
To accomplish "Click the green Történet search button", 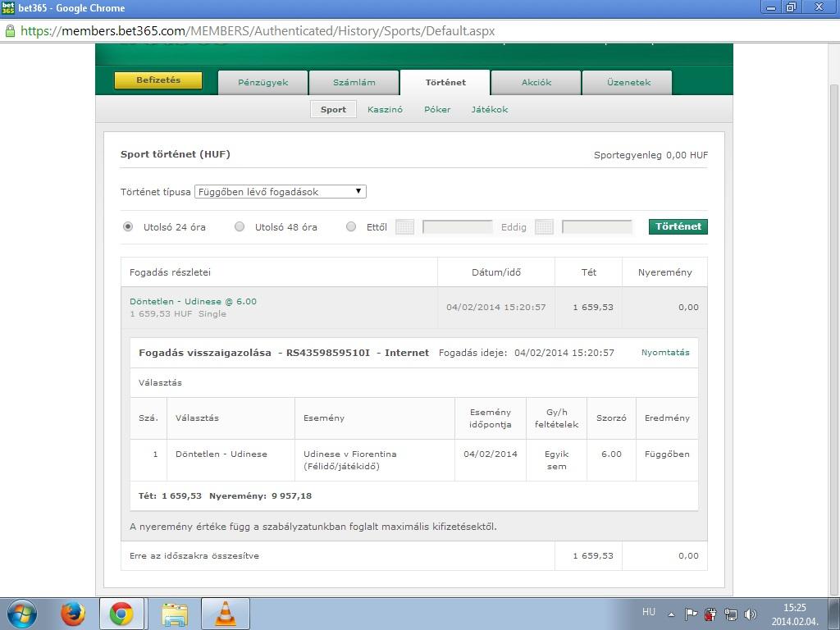I will pyautogui.click(x=678, y=226).
